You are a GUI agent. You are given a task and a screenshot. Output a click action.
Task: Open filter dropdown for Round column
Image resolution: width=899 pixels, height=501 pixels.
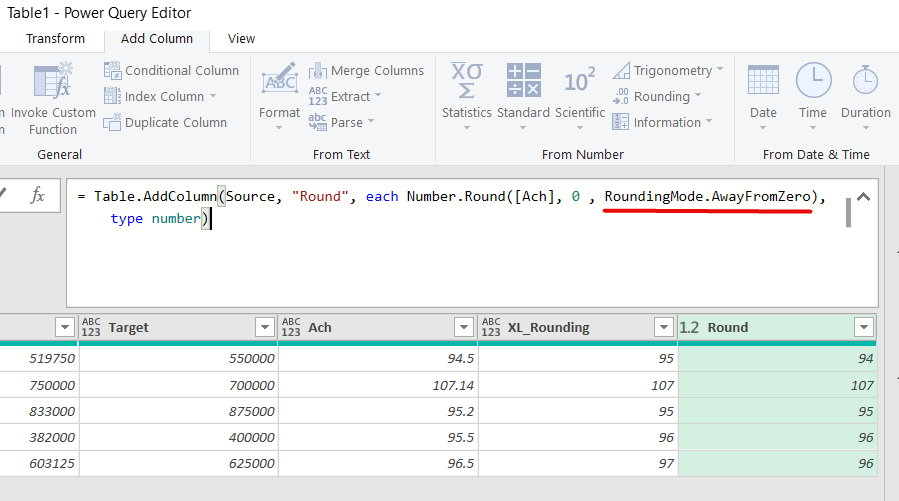coord(863,328)
